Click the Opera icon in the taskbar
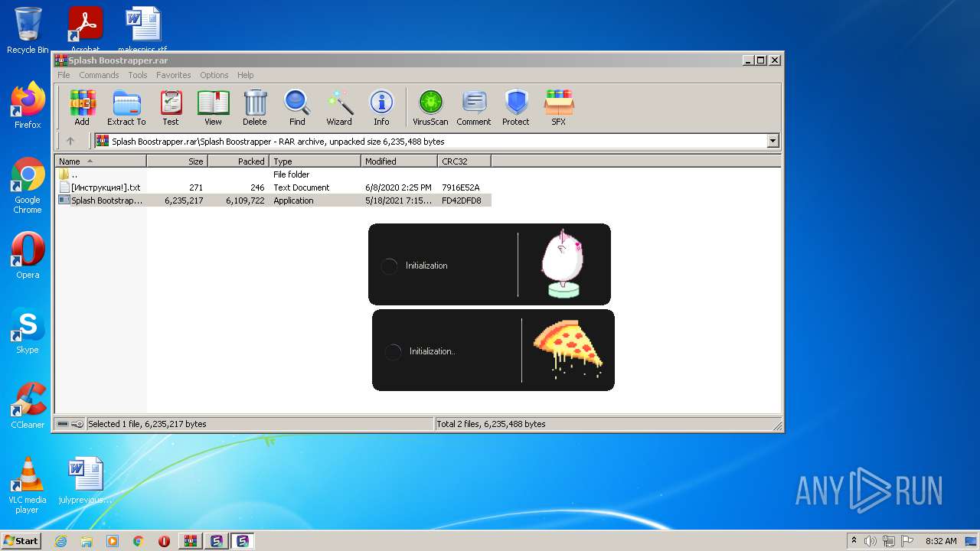 tap(164, 541)
